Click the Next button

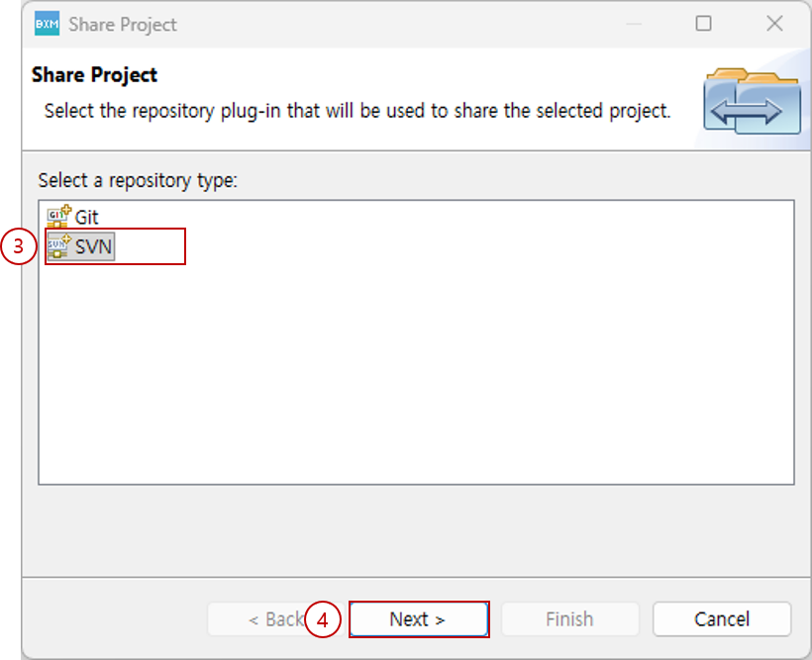(418, 618)
